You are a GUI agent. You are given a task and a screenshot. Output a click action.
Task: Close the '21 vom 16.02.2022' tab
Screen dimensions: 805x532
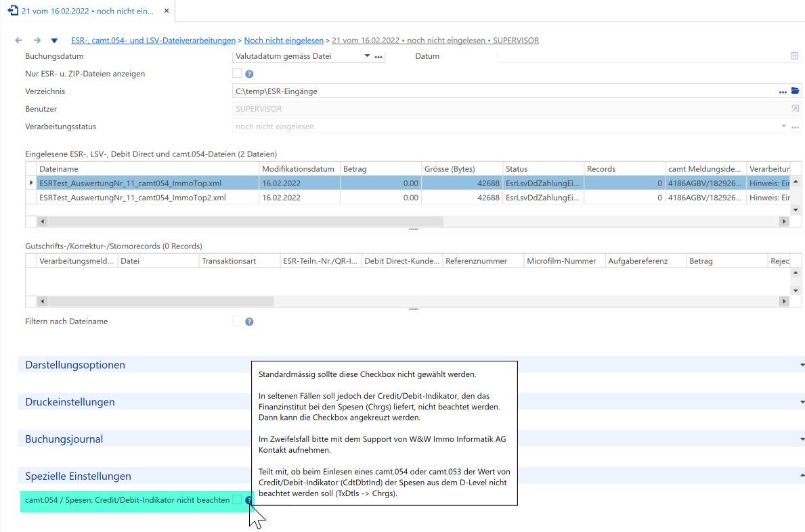tap(167, 11)
